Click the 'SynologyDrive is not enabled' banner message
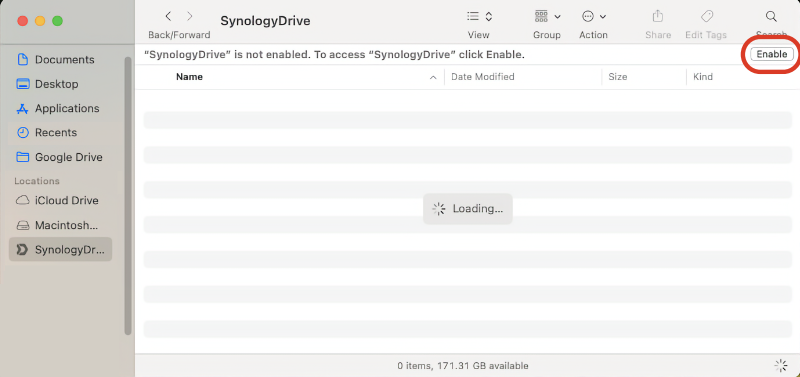800x377 pixels. 335,55
